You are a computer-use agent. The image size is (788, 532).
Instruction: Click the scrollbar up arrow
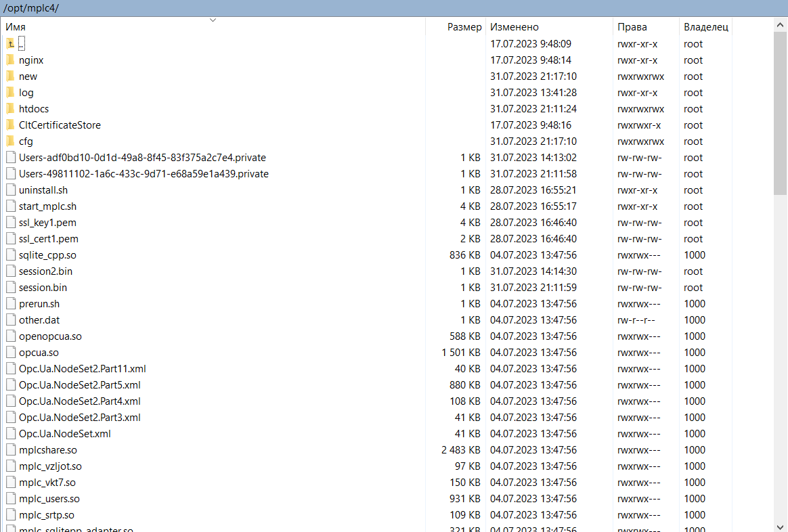pos(780,24)
